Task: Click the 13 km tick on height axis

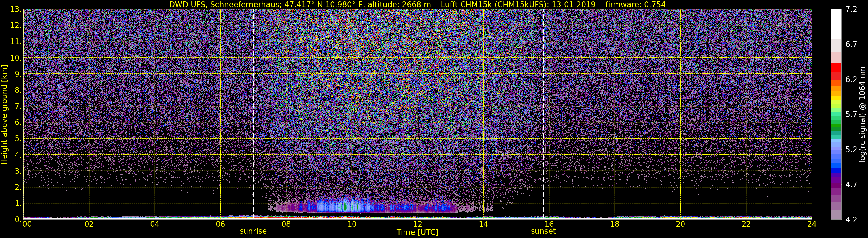Action: [x=16, y=10]
